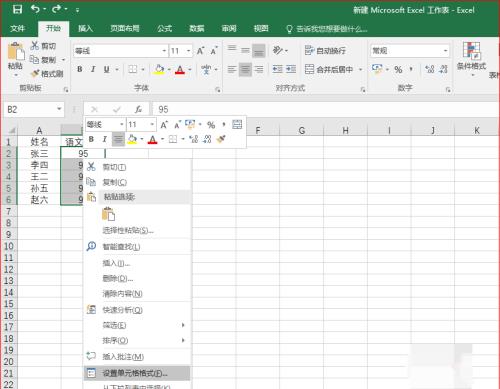Click the formula bar showing 95
Screen dimensions: 500x389
pyautogui.click(x=325, y=109)
